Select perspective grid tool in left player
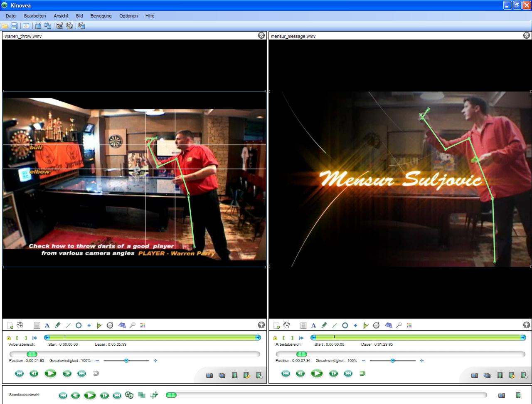532x404 pixels. click(x=122, y=325)
